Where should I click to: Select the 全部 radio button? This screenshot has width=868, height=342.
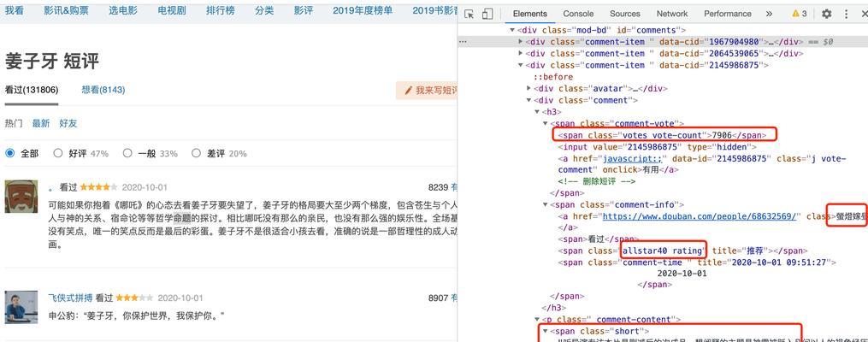9,153
